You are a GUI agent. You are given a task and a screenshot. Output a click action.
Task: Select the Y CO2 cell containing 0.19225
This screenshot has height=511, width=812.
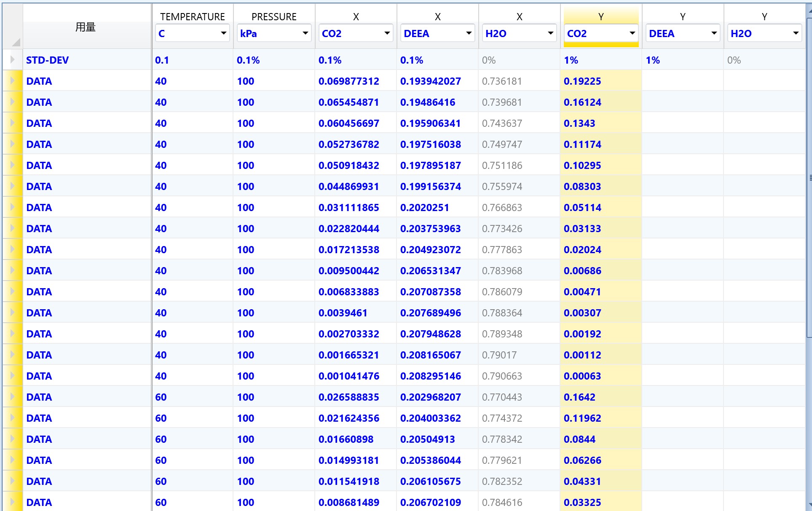[x=582, y=81]
